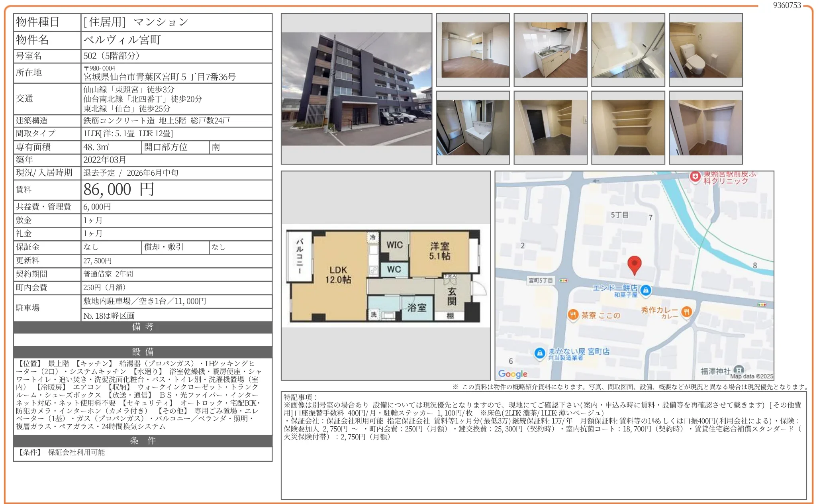The height and width of the screenshot is (504, 819).
Task: Click the エンドー餅店 shop marker icon
Action: [646, 290]
